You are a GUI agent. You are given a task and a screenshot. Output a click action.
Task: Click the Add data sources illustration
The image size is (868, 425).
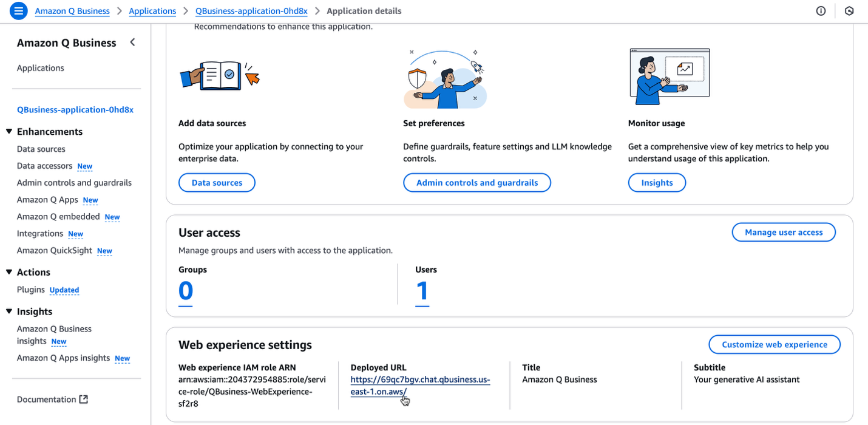click(x=220, y=76)
